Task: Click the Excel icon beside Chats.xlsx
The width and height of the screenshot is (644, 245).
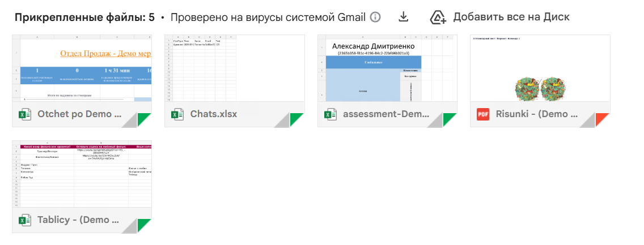Action: coord(178,115)
